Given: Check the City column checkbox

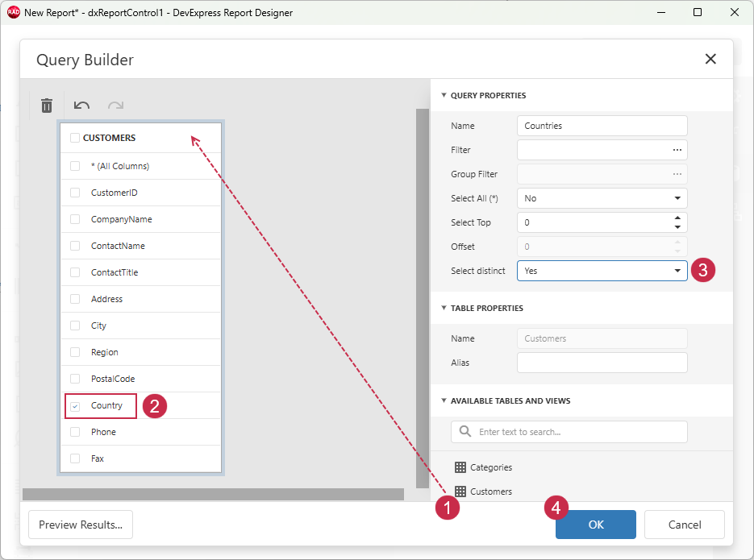Looking at the screenshot, I should 75,326.
